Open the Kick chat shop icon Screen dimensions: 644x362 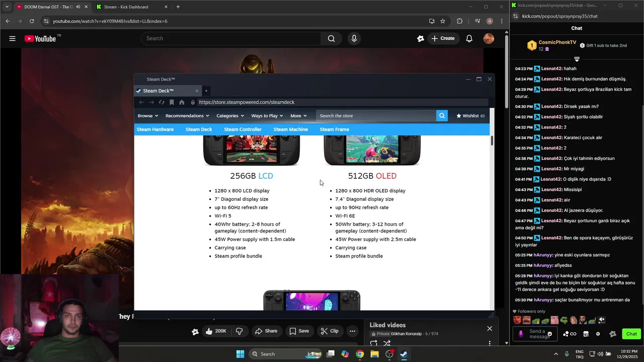586,334
